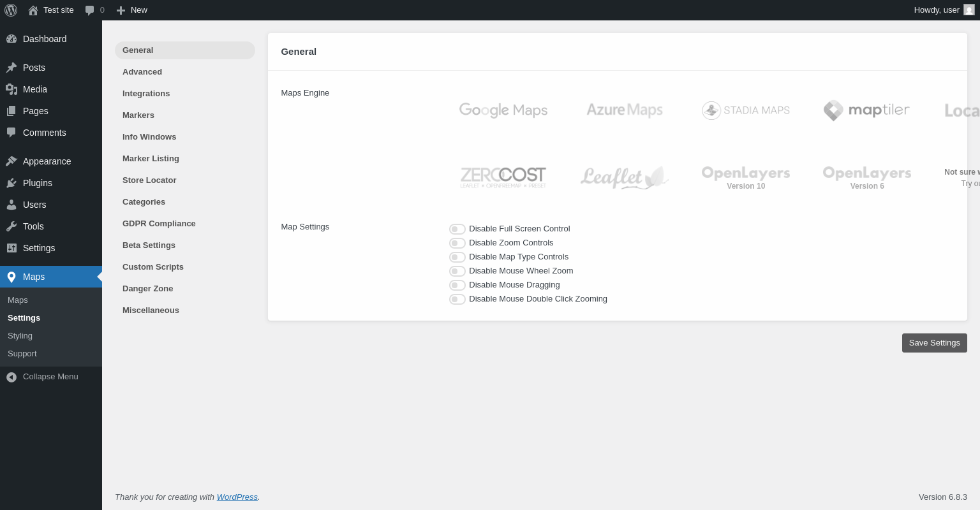Select the MapTiler engine logo
This screenshot has width=980, height=510.
pos(866,110)
